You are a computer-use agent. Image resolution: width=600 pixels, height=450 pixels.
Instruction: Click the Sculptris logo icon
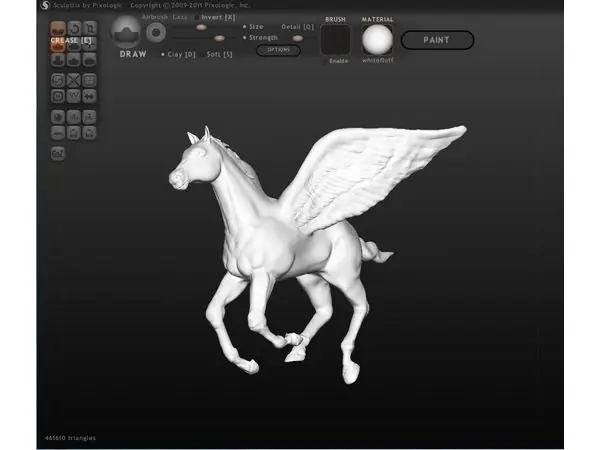(45, 5)
